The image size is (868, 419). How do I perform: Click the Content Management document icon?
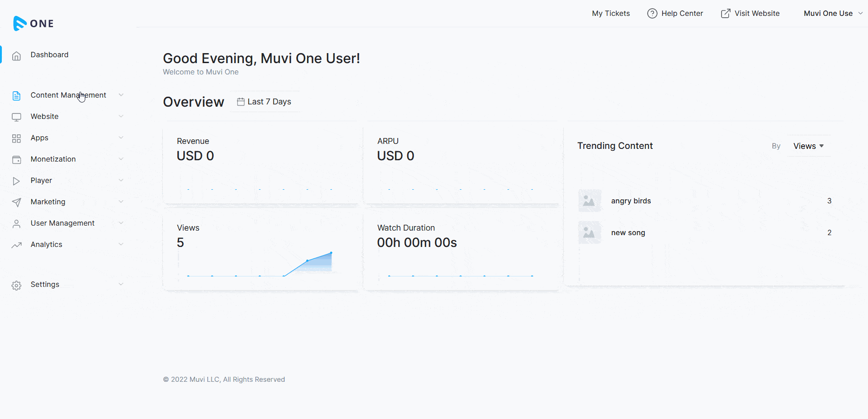coord(16,96)
